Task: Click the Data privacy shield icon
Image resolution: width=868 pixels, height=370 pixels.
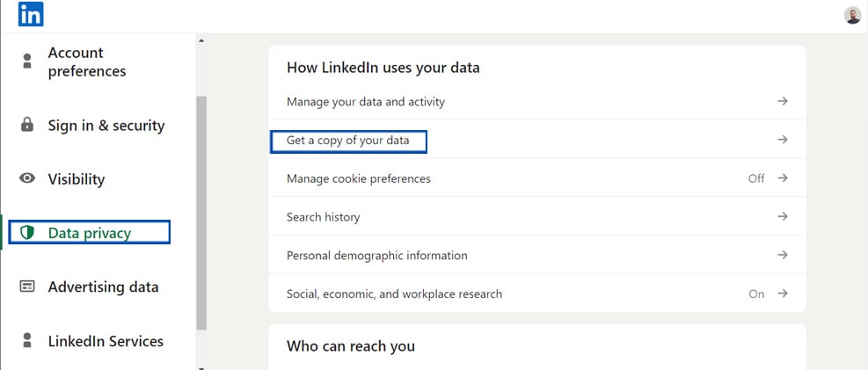Action: point(27,233)
